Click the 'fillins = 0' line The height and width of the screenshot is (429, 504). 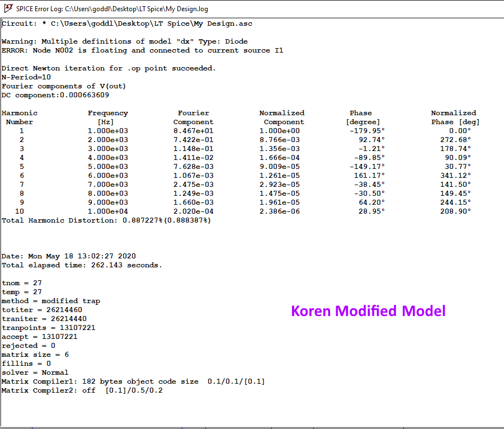[26, 364]
